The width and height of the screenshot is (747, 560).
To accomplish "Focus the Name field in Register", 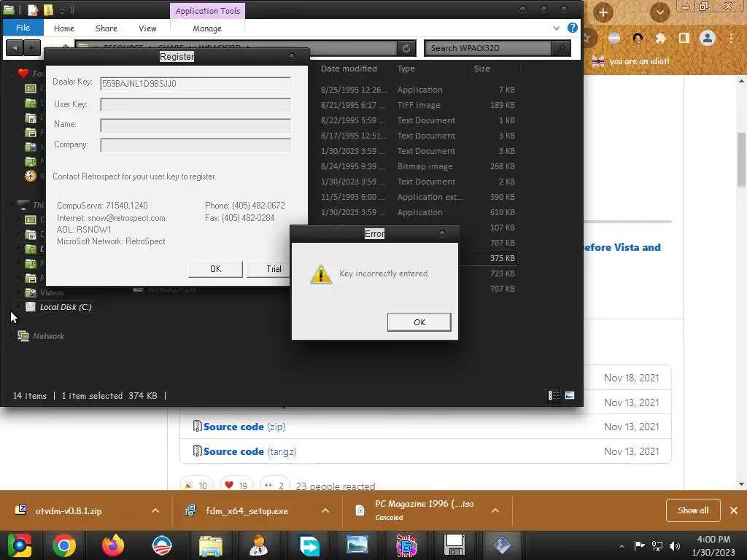I will click(x=196, y=125).
